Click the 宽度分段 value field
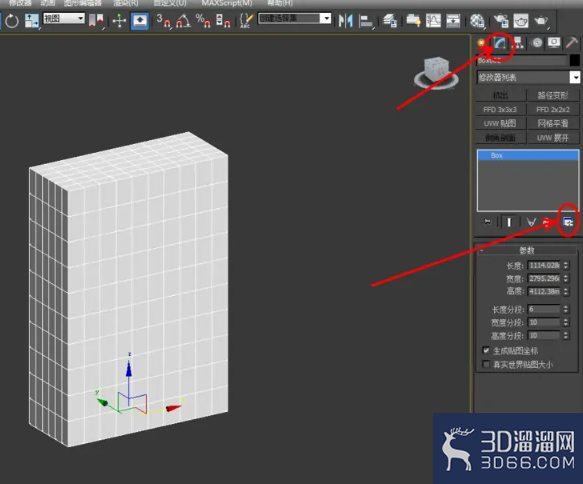Screen dimensions: 583x484 (x=544, y=322)
